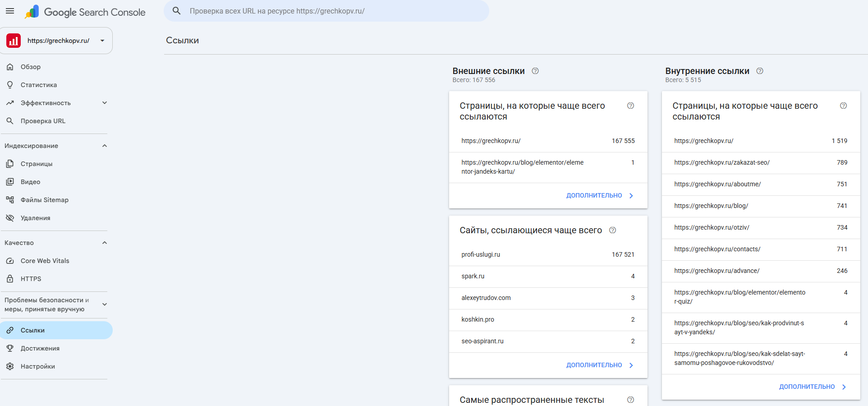Screen dimensions: 868x406
Task: Open the hamburger main menu icon
Action: pyautogui.click(x=10, y=11)
